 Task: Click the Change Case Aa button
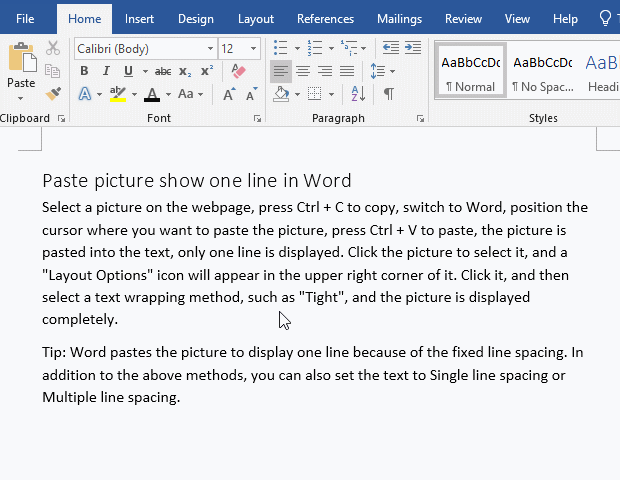[x=185, y=94]
